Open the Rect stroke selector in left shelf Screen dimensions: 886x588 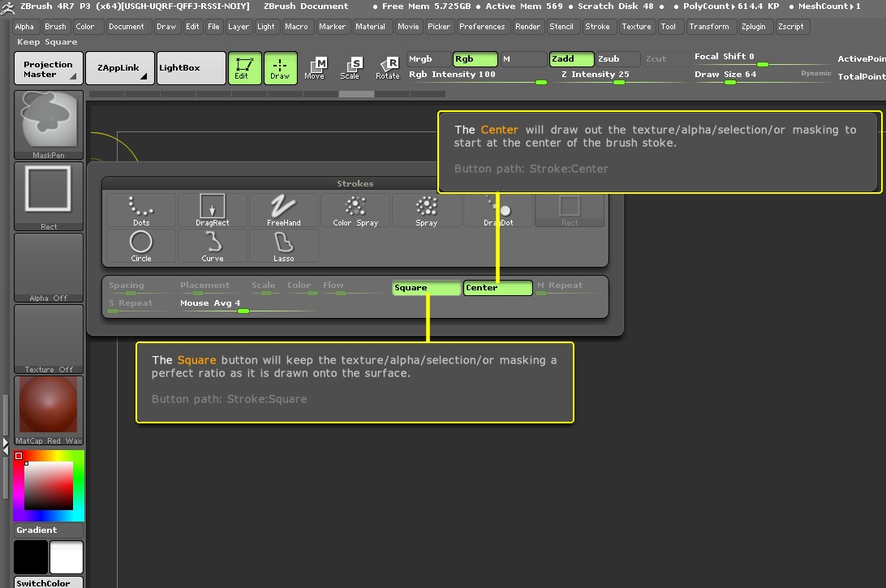[x=49, y=196]
